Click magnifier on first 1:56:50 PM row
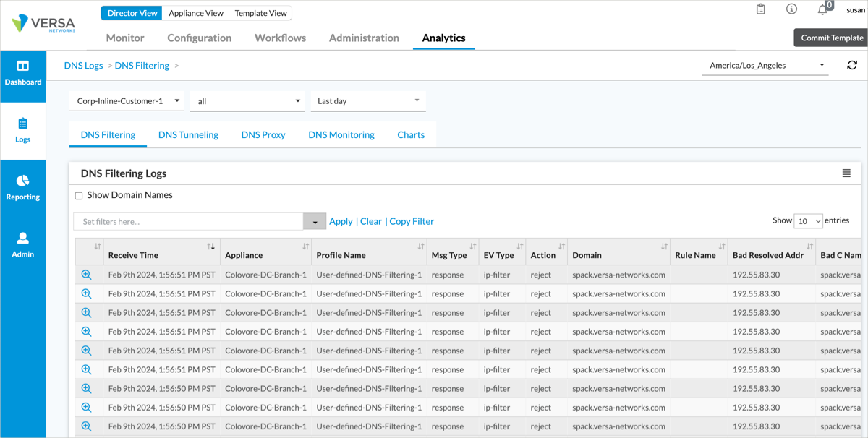The image size is (868, 438). [x=87, y=388]
